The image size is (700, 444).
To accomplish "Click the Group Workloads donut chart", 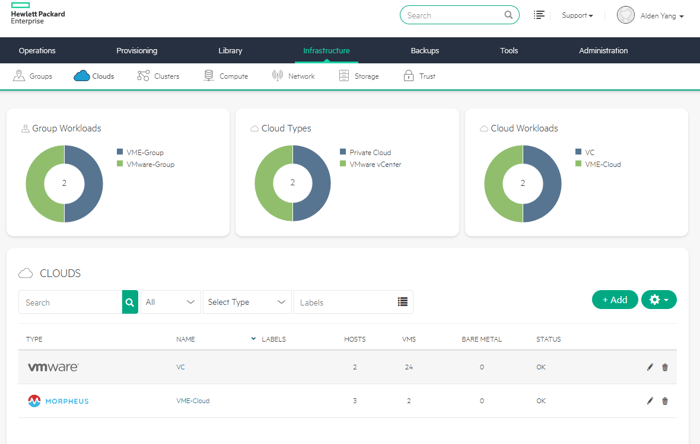I will (x=64, y=183).
